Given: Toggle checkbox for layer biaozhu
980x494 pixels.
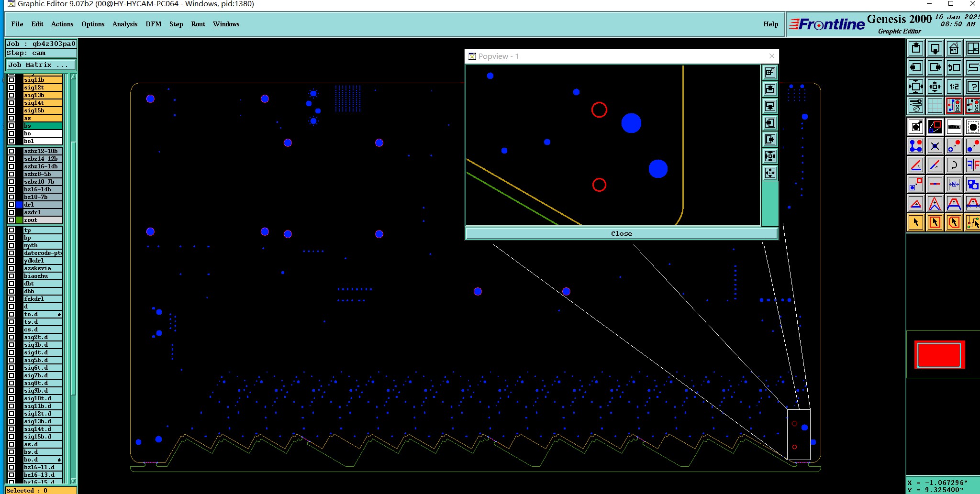Looking at the screenshot, I should tap(11, 276).
